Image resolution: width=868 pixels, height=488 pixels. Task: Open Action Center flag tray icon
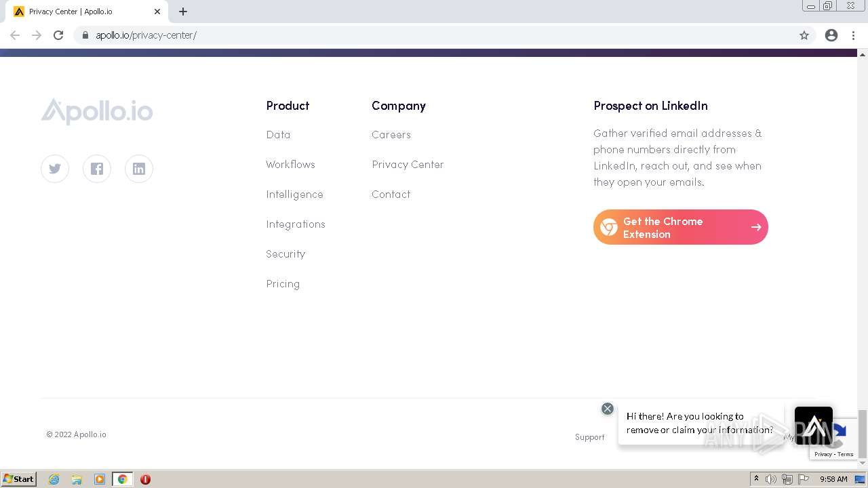click(x=804, y=479)
